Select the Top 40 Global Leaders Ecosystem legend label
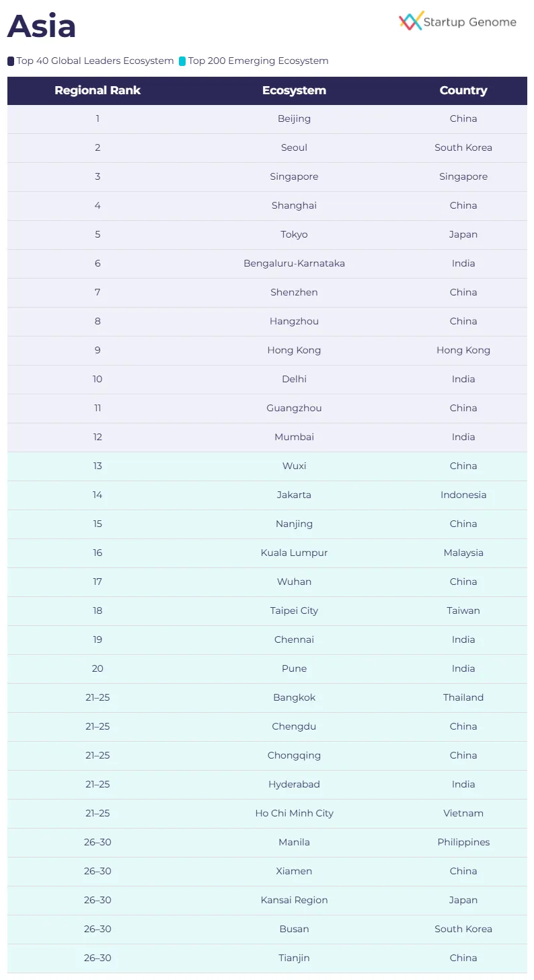Screen dimensions: 534x980 coord(95,61)
